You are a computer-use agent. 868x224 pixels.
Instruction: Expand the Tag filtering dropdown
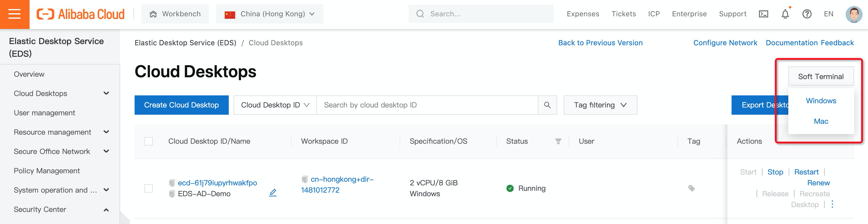600,105
